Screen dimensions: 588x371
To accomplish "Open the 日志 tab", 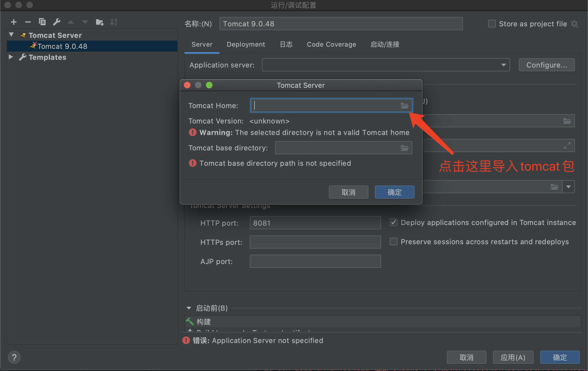I will point(286,44).
